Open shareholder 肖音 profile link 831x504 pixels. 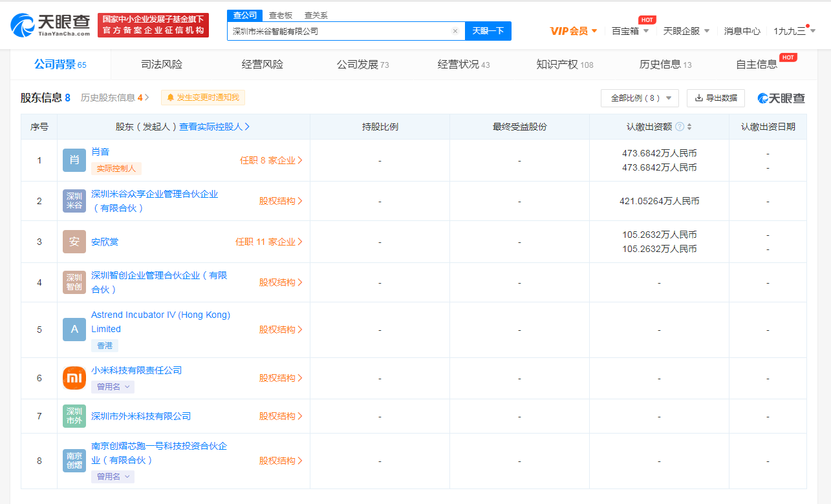100,152
